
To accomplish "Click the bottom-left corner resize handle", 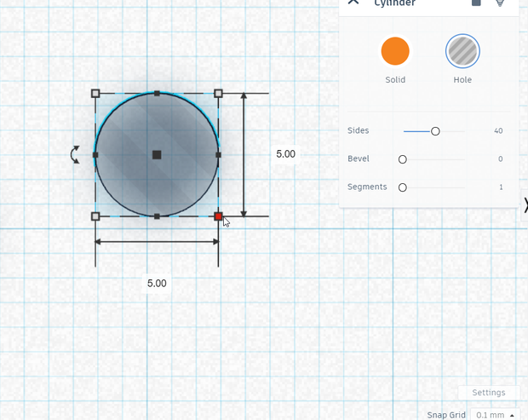I will (95, 216).
